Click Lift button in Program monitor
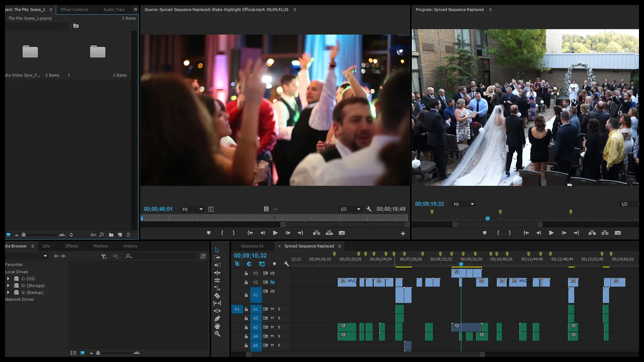The image size is (644, 362). pos(592,233)
